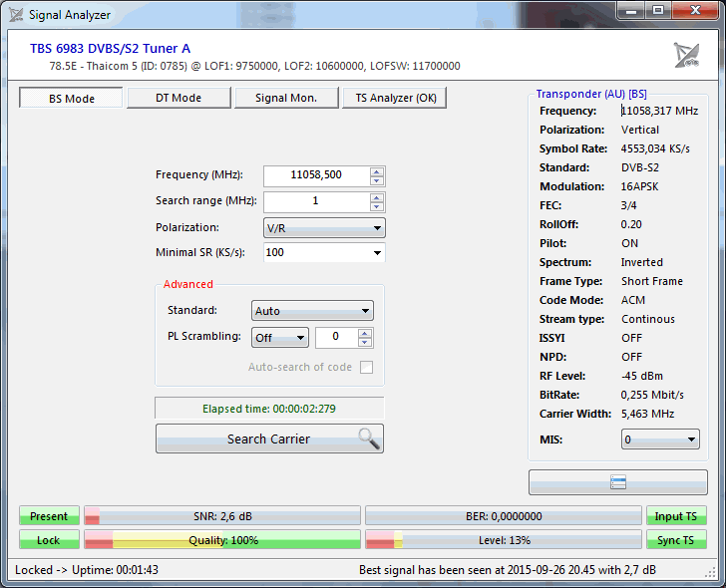Click the Carrier Width 5,463 MHz value
The height and width of the screenshot is (588, 726).
click(x=647, y=414)
